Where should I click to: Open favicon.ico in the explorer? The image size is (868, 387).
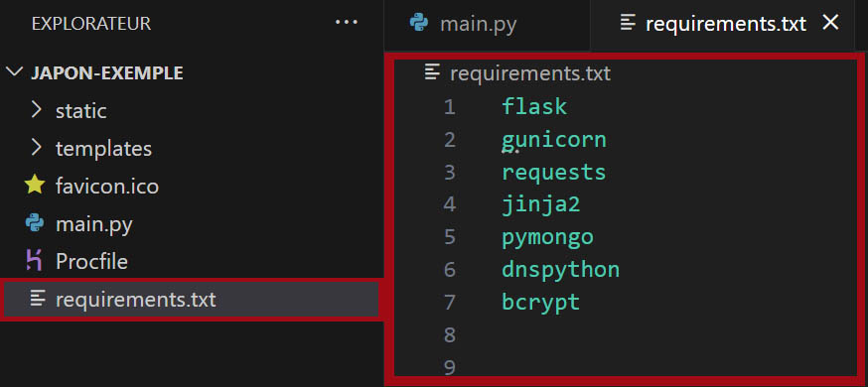191,187
